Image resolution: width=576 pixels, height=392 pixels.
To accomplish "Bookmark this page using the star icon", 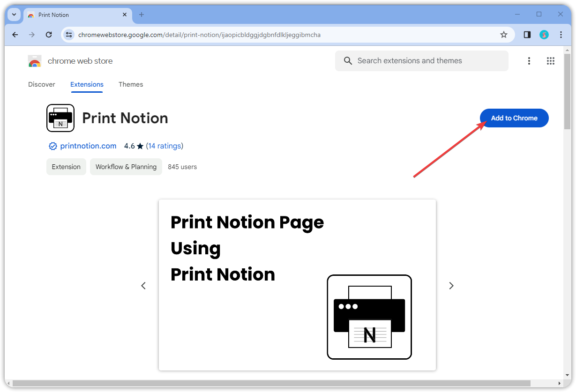I will click(x=504, y=35).
